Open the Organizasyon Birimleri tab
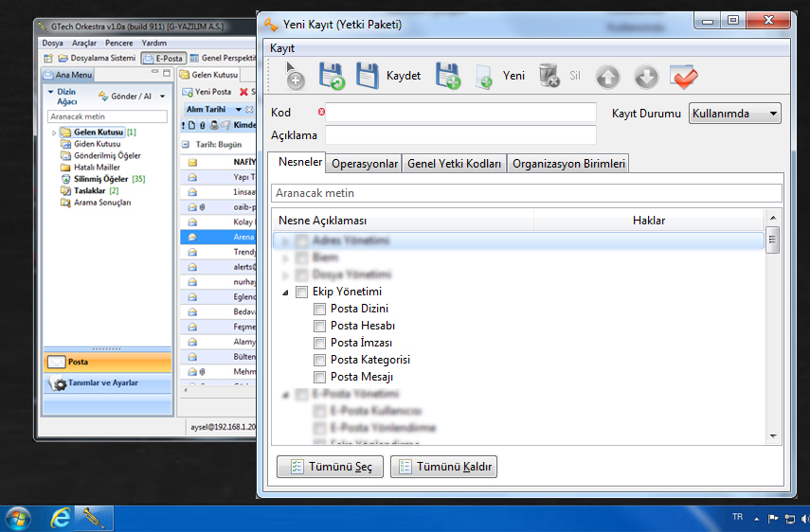 tap(568, 164)
